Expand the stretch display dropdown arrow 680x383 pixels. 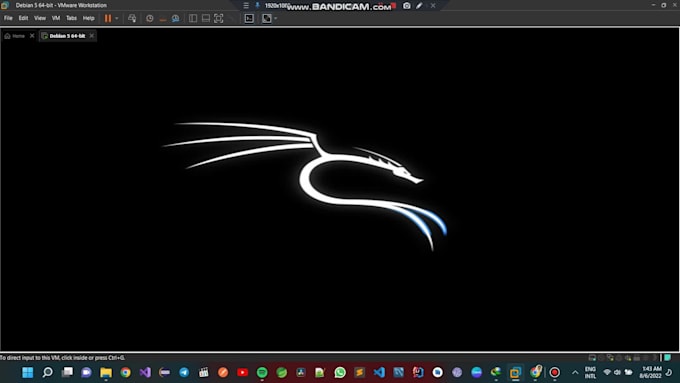275,18
